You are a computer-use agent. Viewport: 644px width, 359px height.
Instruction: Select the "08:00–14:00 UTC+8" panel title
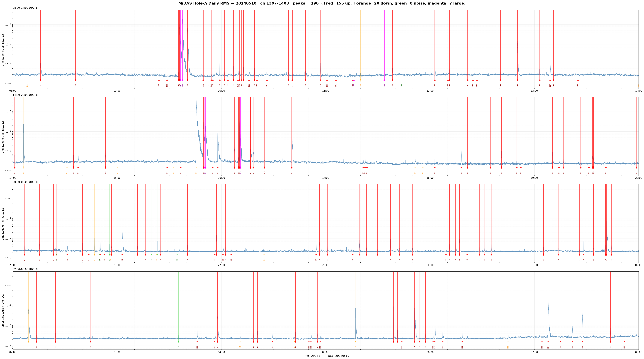25,8
